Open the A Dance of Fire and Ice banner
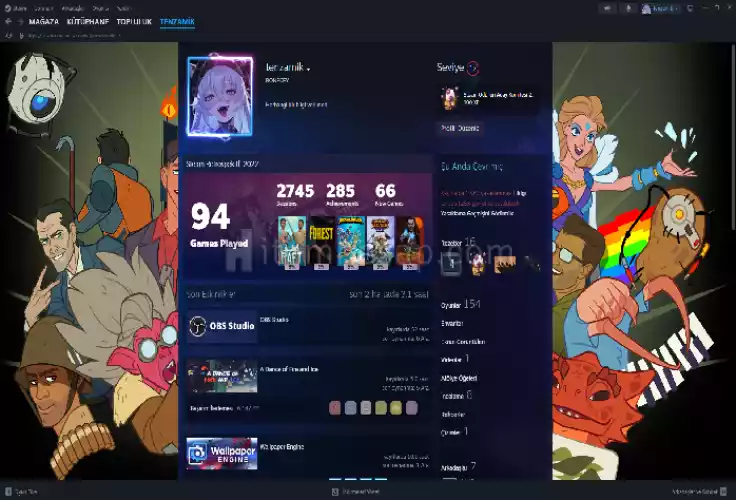The image size is (736, 500). (x=221, y=377)
